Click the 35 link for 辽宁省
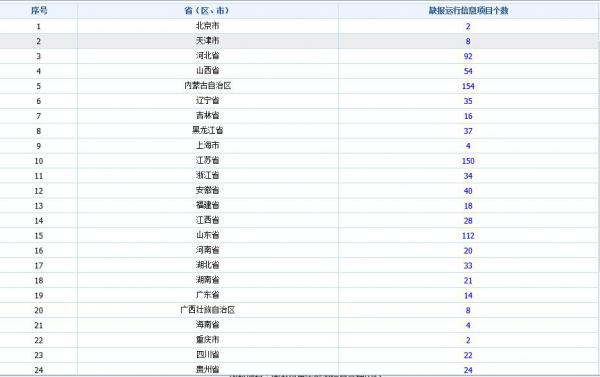Screen dimensions: 600x377 tap(468, 101)
